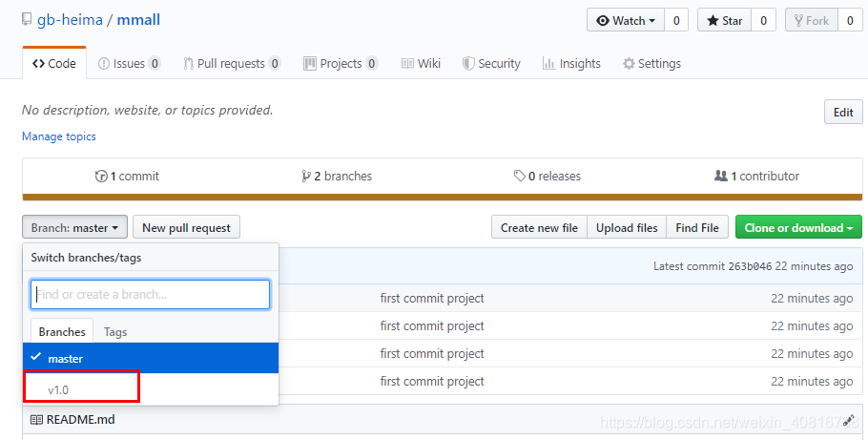Viewport: 868px width, 440px height.
Task: Click the Fork button's fork icon
Action: tap(798, 21)
